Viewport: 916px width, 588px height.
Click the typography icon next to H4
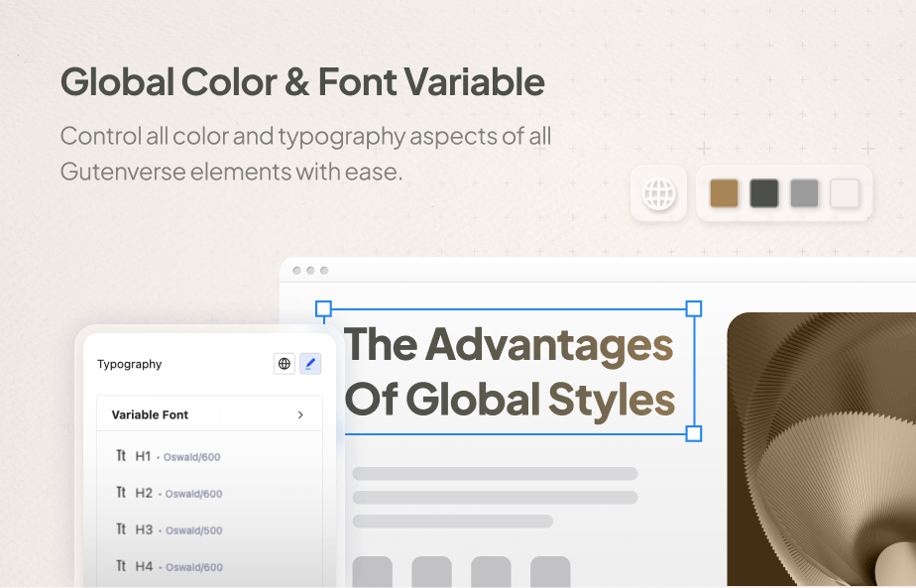tap(121, 566)
